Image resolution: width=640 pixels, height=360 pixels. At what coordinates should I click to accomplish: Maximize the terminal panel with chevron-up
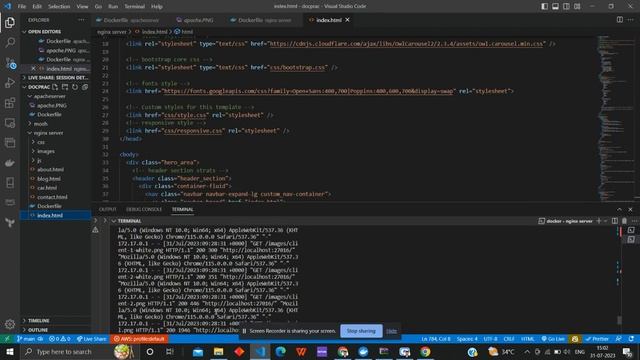[619, 209]
